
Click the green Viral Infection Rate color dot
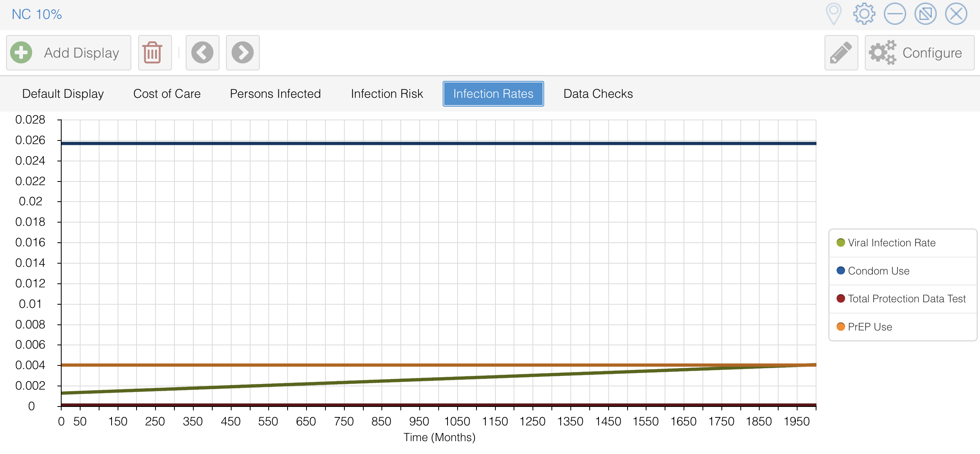(x=840, y=242)
